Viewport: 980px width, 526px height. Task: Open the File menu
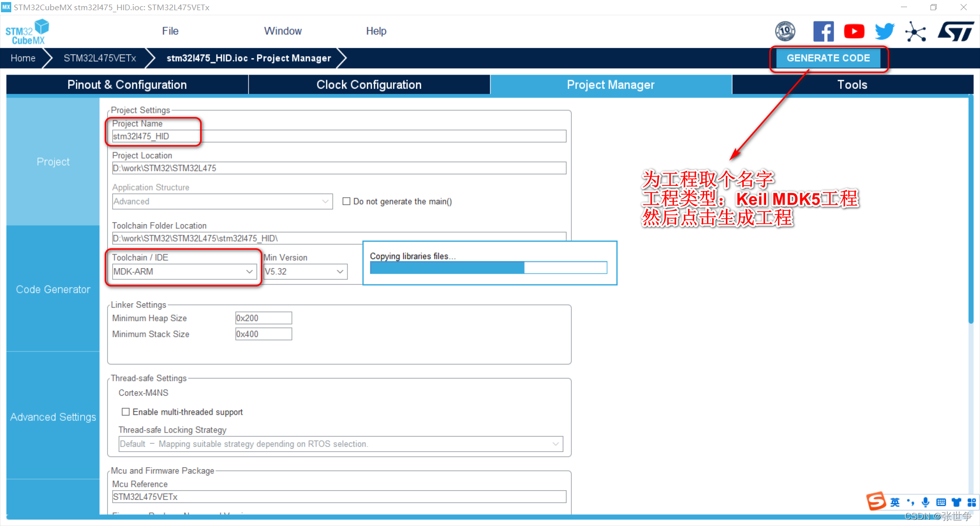coord(170,31)
